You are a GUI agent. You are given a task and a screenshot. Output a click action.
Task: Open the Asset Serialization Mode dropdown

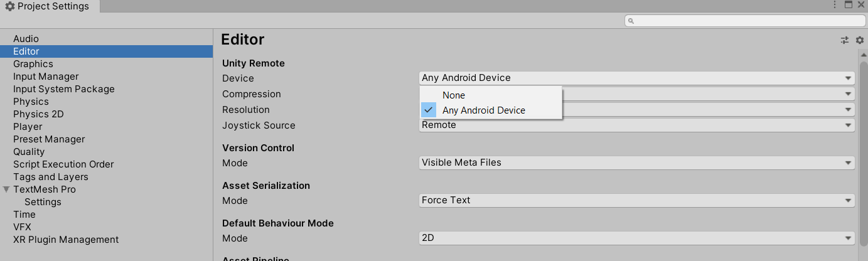[x=636, y=200]
